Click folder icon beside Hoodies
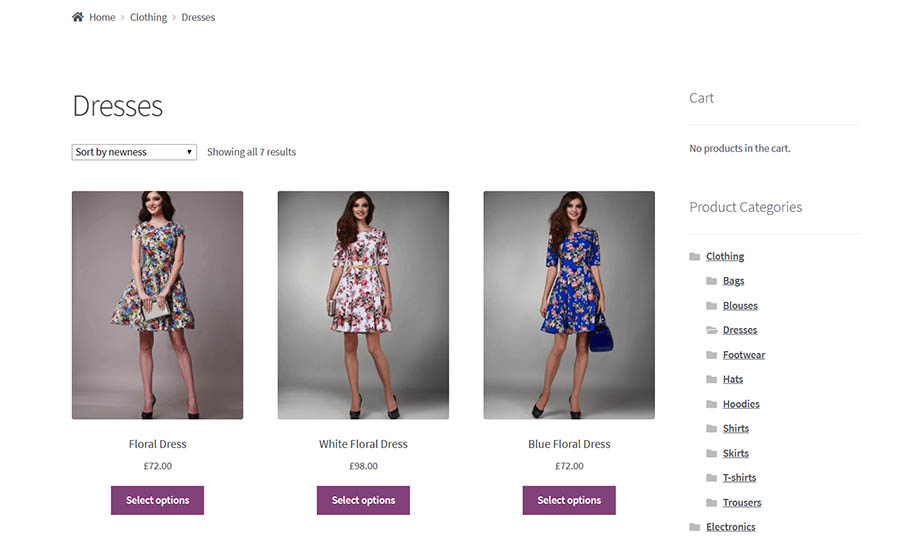 (x=712, y=404)
